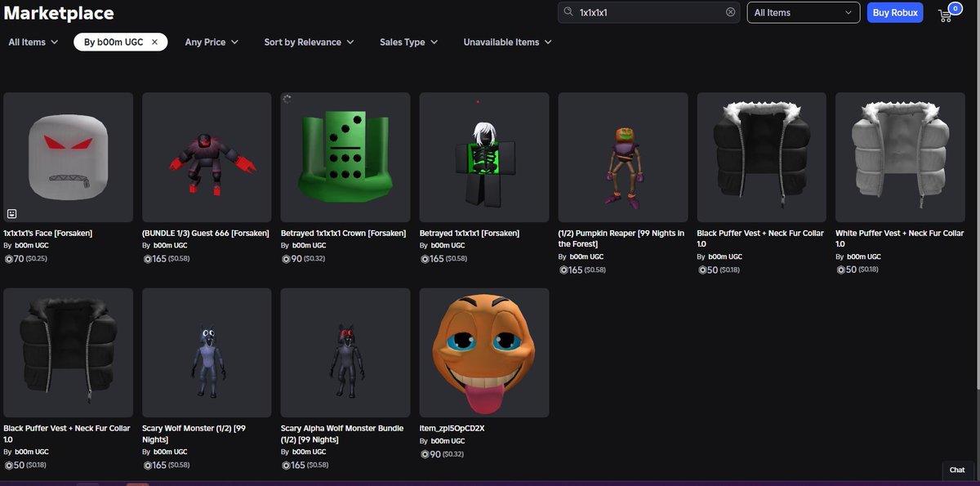
Task: Click the 165 Robux price of Pumpkin Reaper
Action: [571, 270]
